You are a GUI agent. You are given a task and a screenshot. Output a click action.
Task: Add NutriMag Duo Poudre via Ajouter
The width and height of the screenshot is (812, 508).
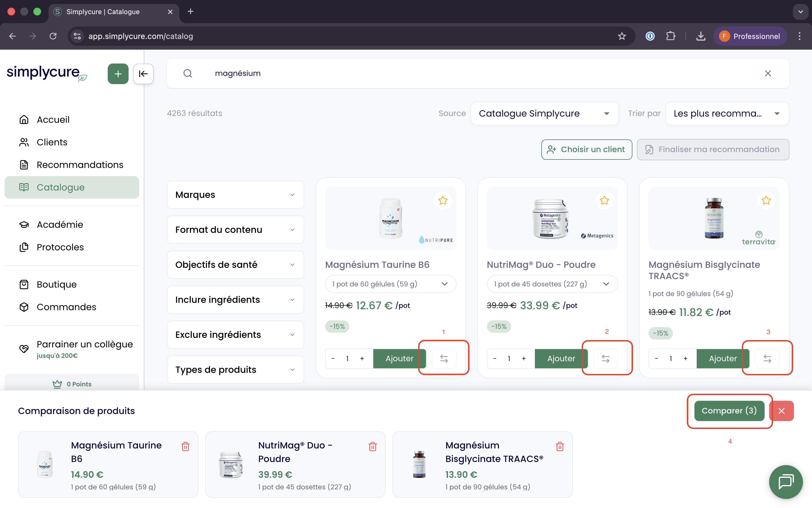coord(561,358)
